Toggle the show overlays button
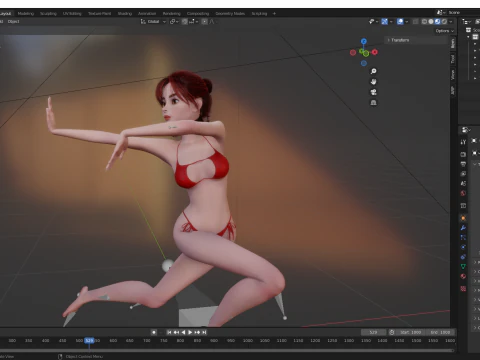This screenshot has height=360, width=480. pyautogui.click(x=400, y=22)
